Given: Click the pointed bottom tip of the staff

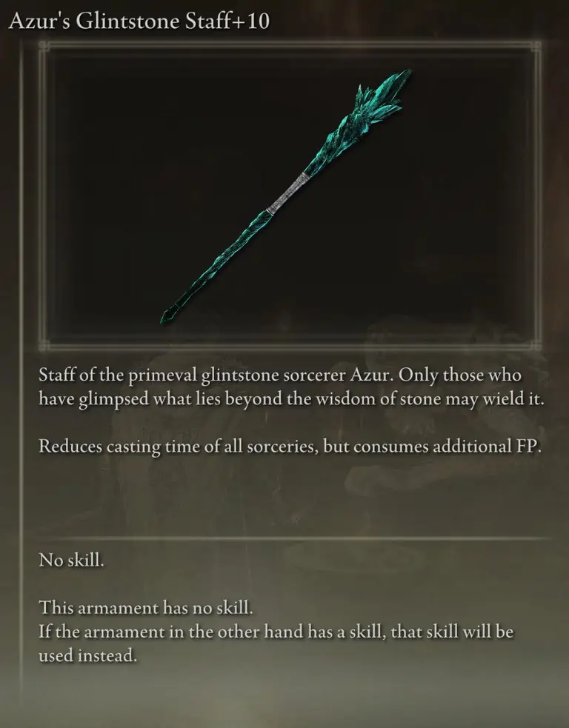Looking at the screenshot, I should pyautogui.click(x=169, y=314).
